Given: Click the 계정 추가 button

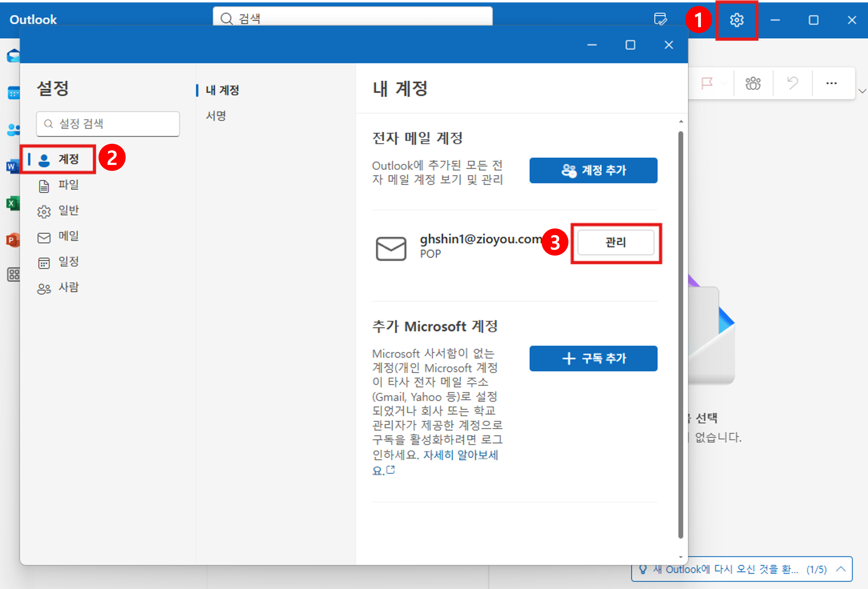Looking at the screenshot, I should coord(593,170).
